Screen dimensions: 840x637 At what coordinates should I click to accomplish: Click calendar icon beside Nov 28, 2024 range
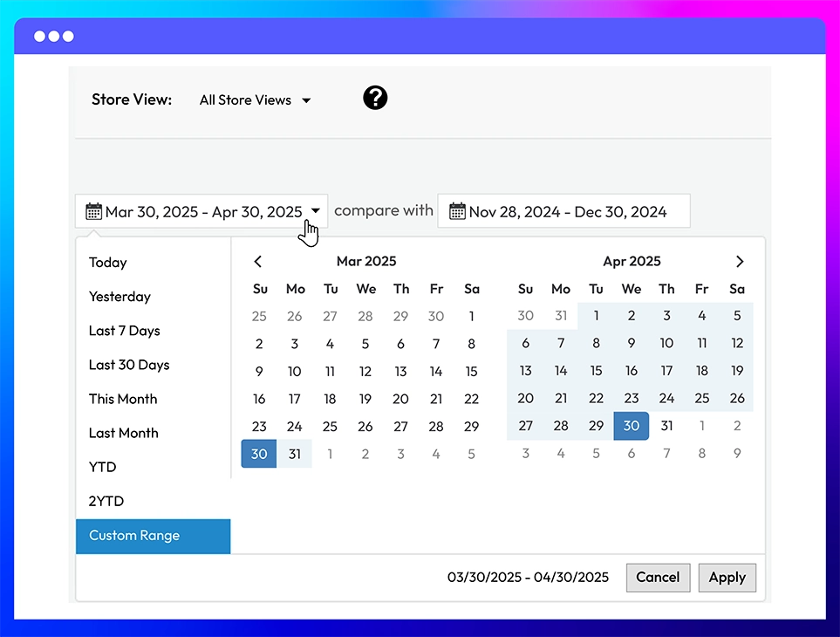[457, 211]
